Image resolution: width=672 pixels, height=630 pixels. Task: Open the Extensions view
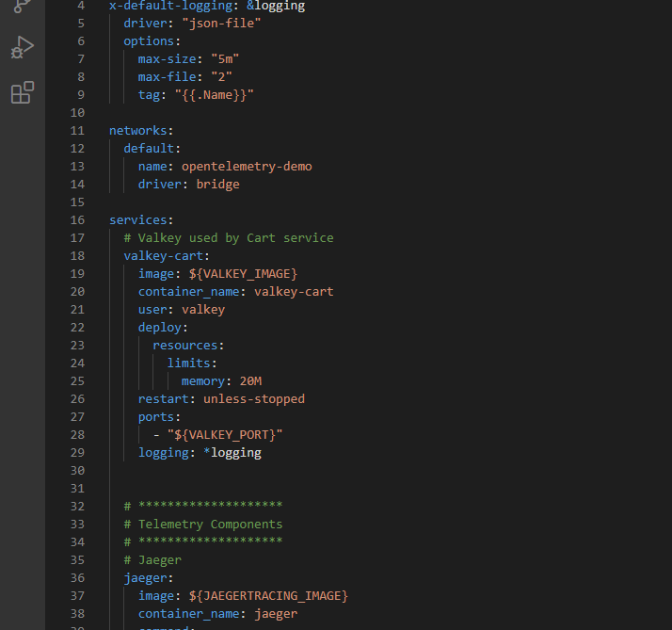[x=23, y=92]
